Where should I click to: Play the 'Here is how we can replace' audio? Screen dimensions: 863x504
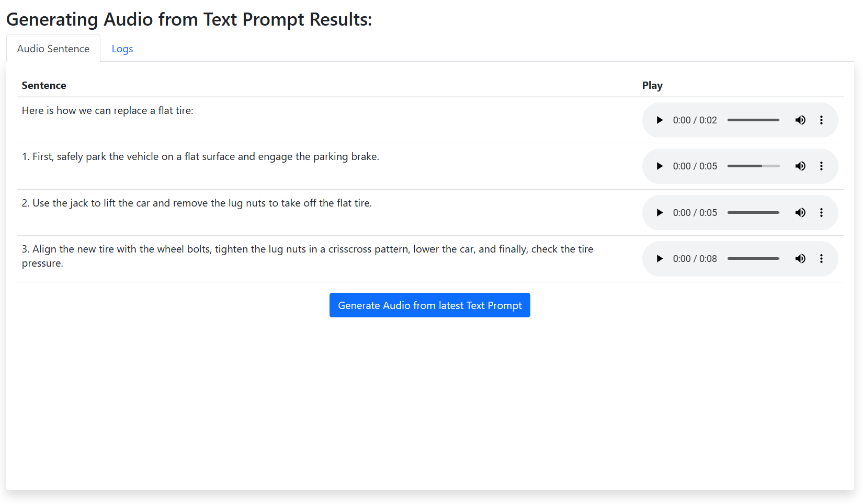[x=660, y=120]
